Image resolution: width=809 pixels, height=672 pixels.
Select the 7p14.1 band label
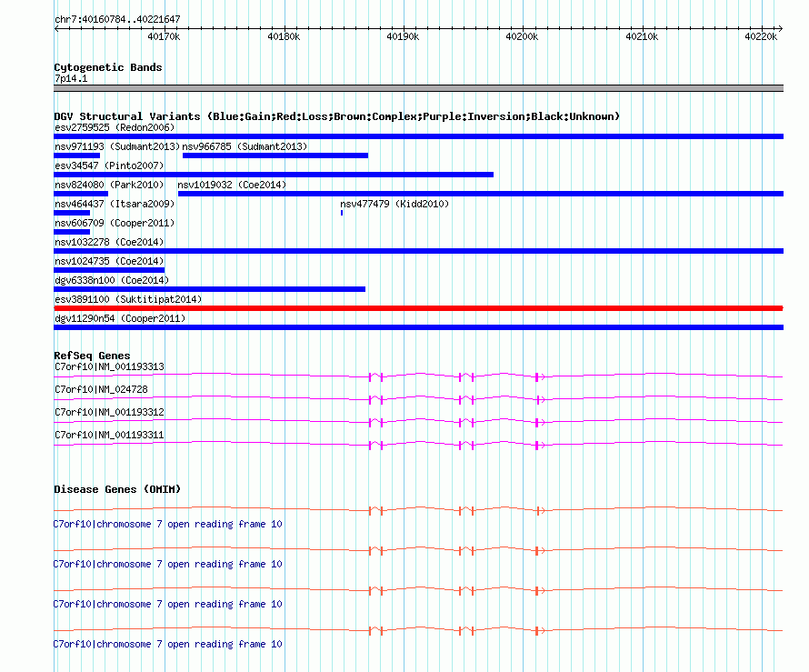point(71,78)
